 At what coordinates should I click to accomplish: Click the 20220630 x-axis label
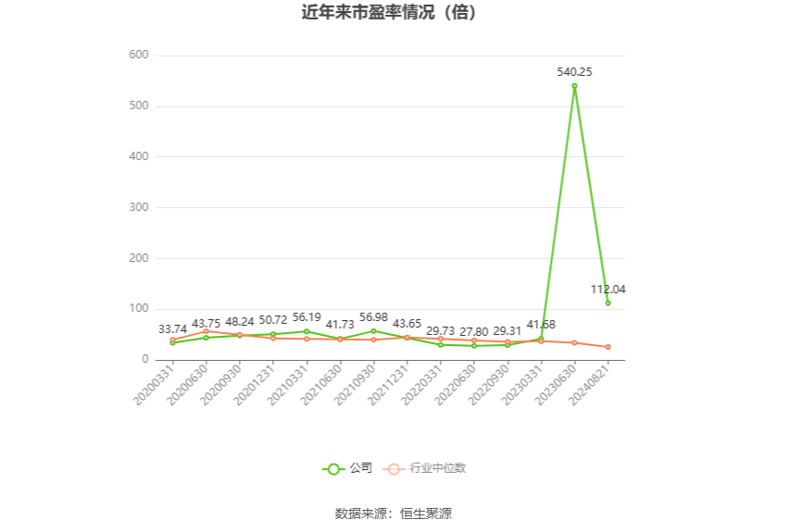pos(456,385)
